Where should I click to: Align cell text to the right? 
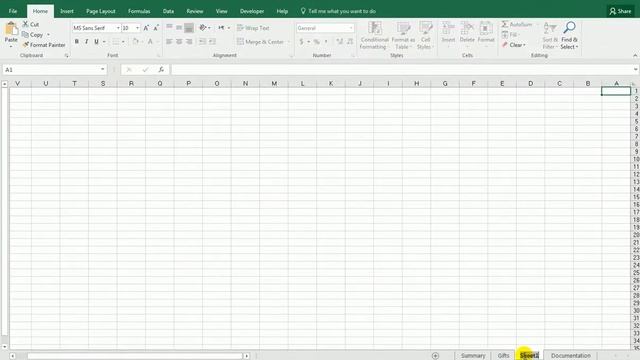tap(189, 41)
